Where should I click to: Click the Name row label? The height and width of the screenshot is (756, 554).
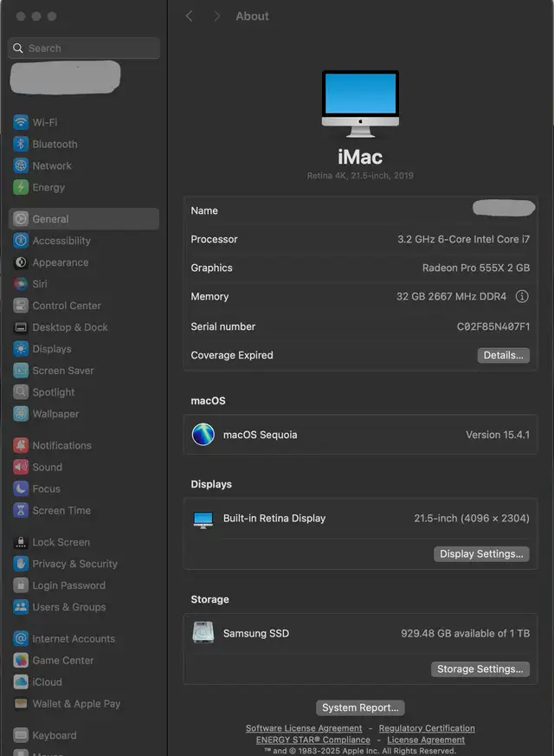coord(204,210)
